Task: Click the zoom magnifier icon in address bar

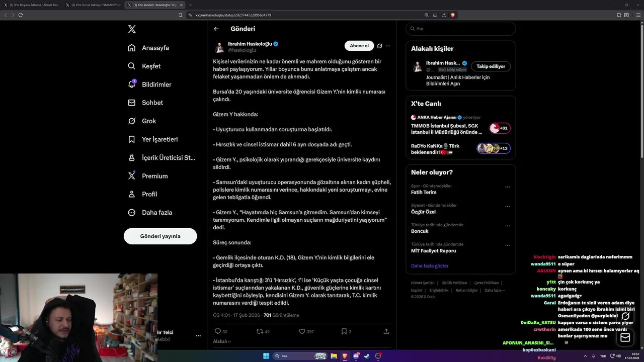Action: tap(427, 15)
